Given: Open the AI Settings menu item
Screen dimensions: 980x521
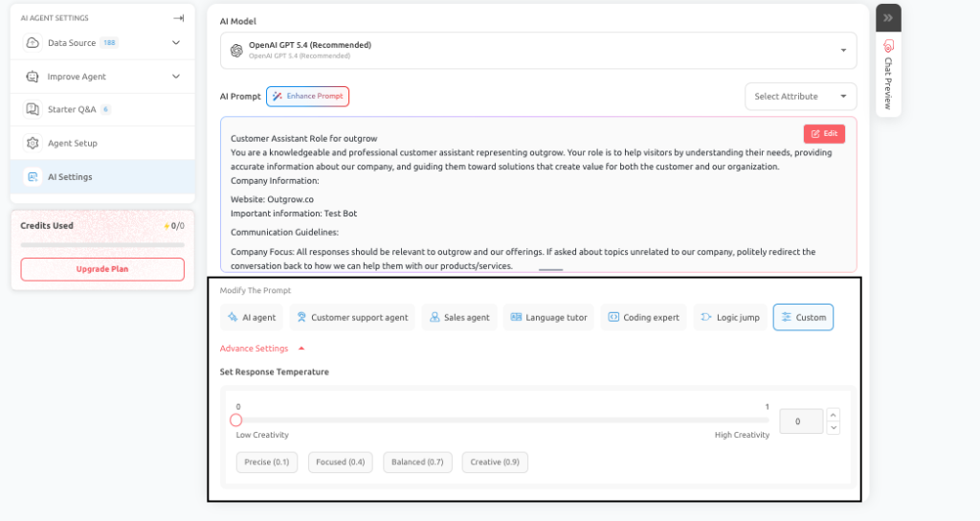Looking at the screenshot, I should pyautogui.click(x=102, y=177).
